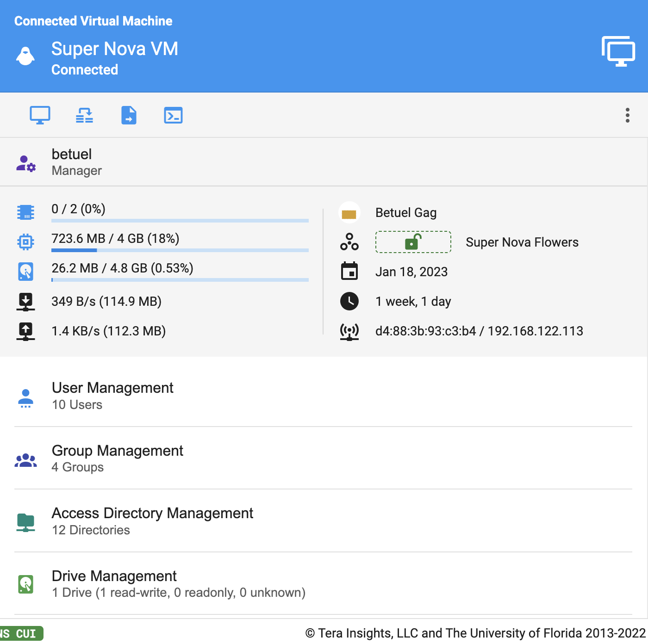
Task: Click the Super Nova VM title
Action: [114, 49]
